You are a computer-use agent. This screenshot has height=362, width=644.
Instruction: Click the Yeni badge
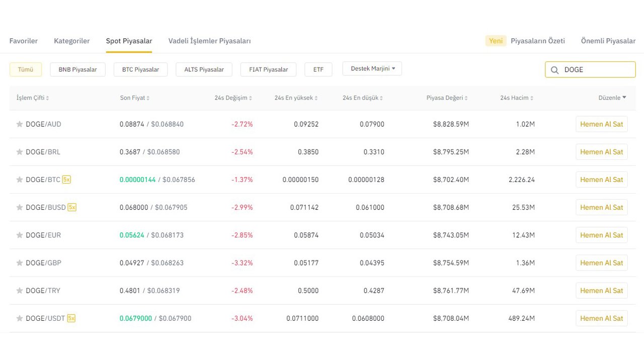pos(496,41)
